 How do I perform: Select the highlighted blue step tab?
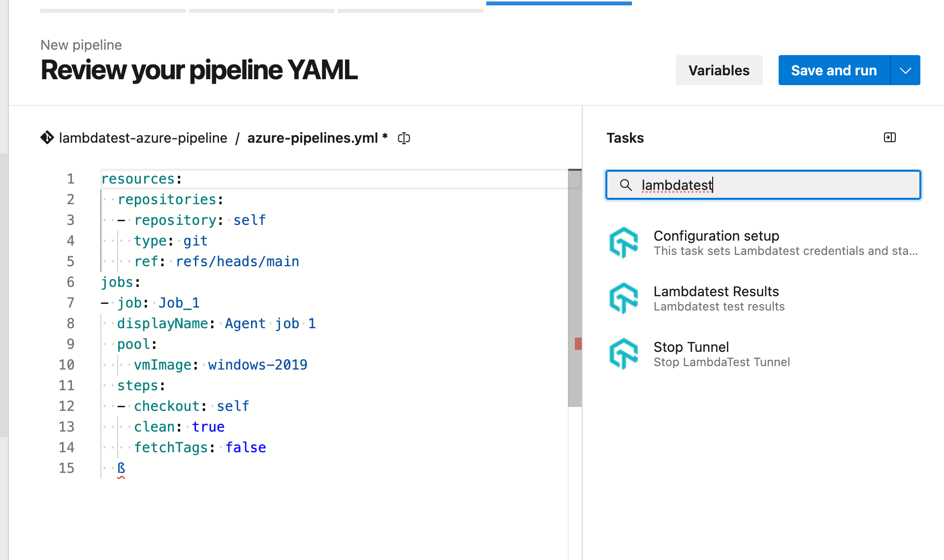559,2
